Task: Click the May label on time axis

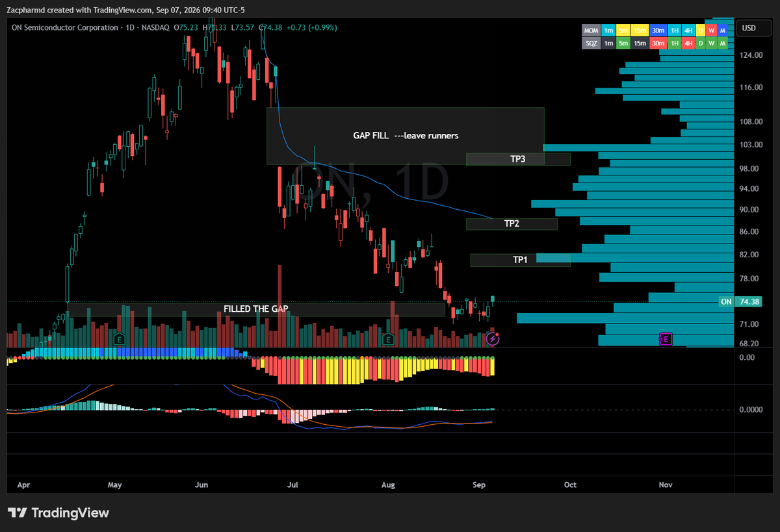Action: click(x=115, y=485)
